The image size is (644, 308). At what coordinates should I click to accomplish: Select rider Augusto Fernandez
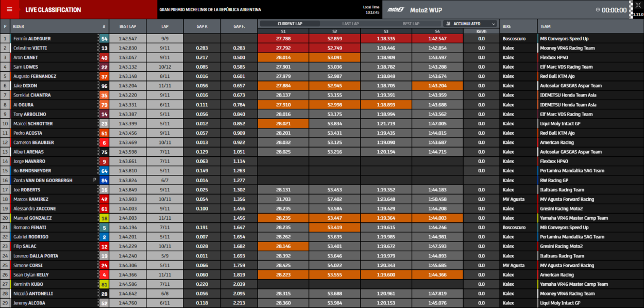click(x=35, y=76)
